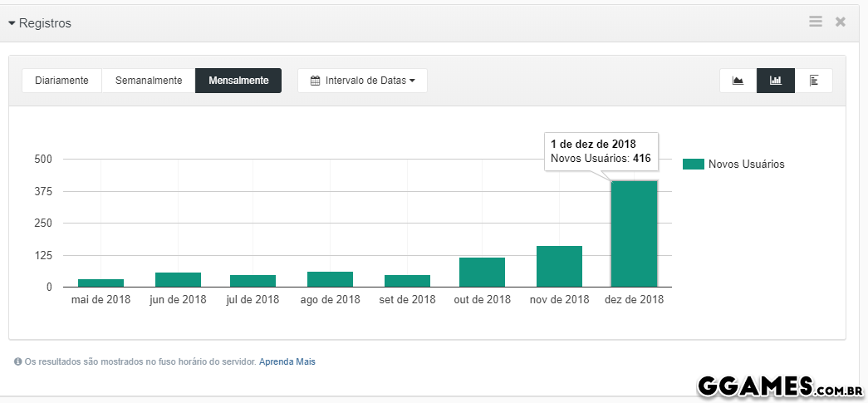
Task: Select the vertical bar chart icon
Action: pos(776,81)
